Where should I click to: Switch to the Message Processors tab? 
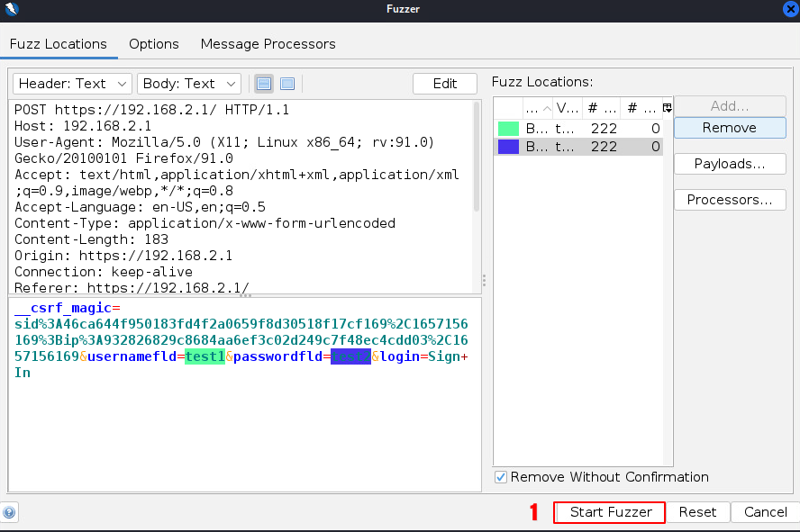coord(268,44)
